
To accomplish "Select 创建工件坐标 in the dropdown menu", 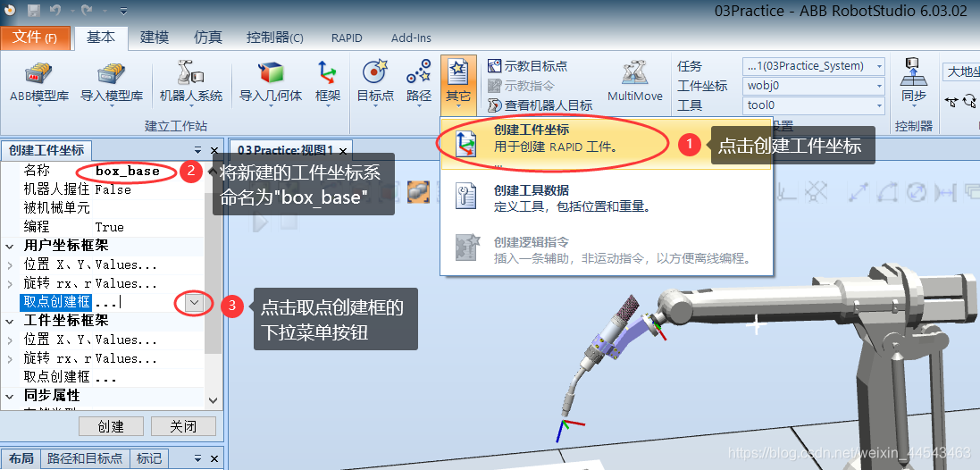I will pyautogui.click(x=606, y=143).
